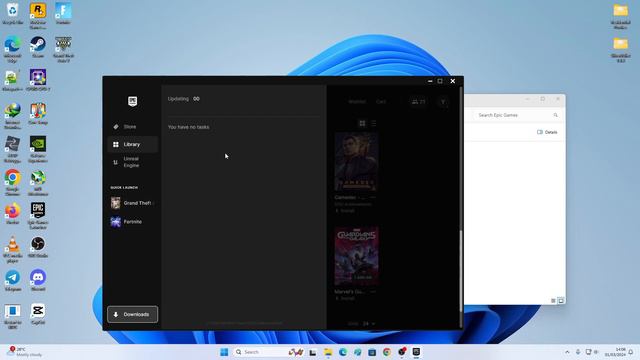Maximize the Epic Games launcher window

(x=440, y=81)
